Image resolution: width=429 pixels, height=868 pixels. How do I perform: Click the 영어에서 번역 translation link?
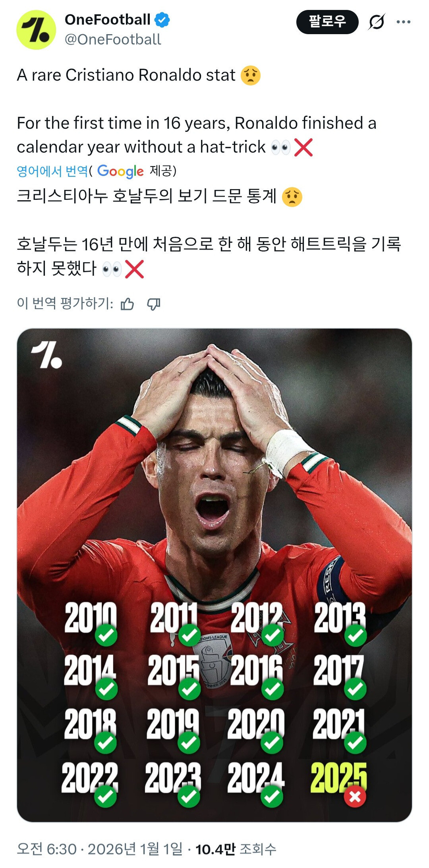pyautogui.click(x=52, y=171)
